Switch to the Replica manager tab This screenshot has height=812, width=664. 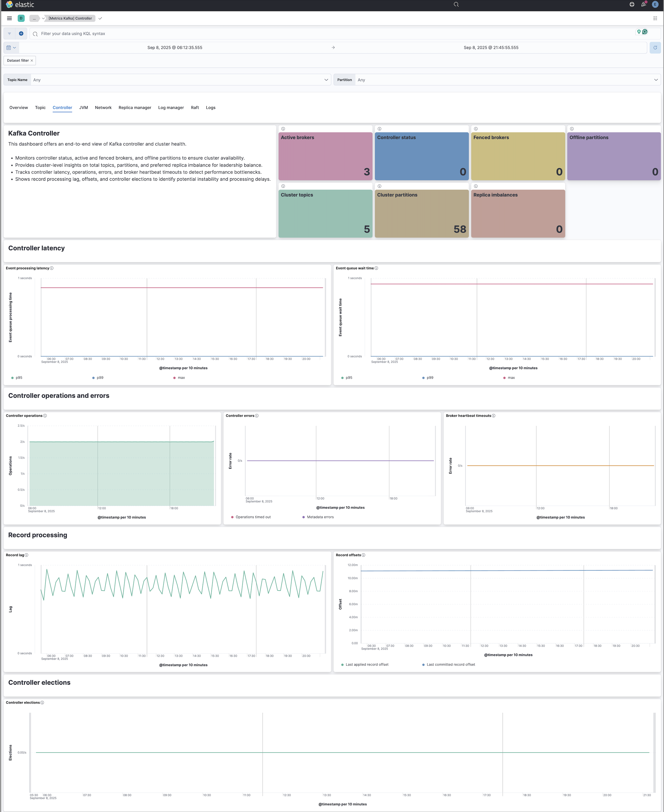click(135, 108)
